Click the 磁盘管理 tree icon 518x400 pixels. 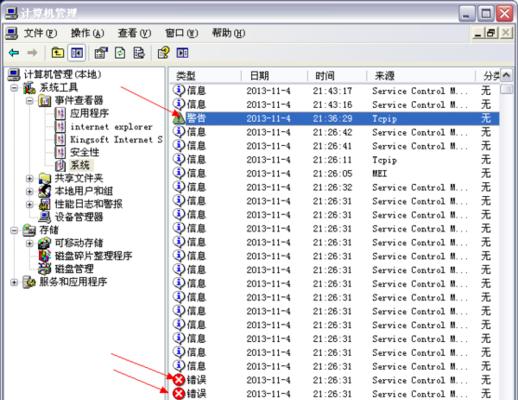coord(44,269)
